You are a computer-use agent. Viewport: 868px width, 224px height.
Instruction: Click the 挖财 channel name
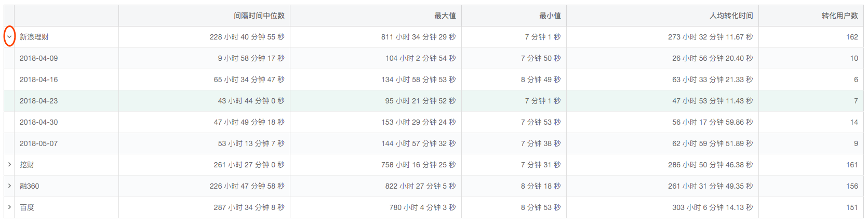(x=27, y=165)
